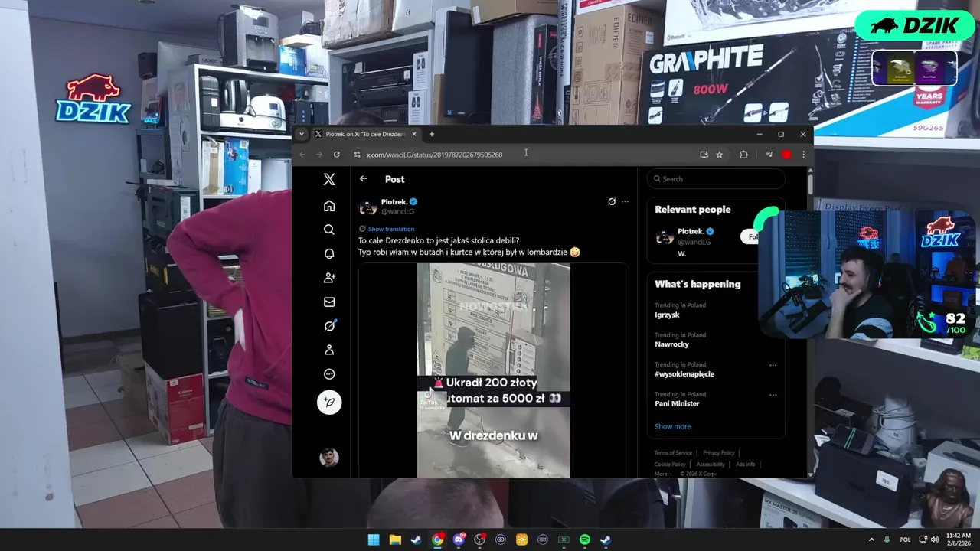The image size is (980, 551).
Task: Open the volume control in system tray
Action: (935, 540)
